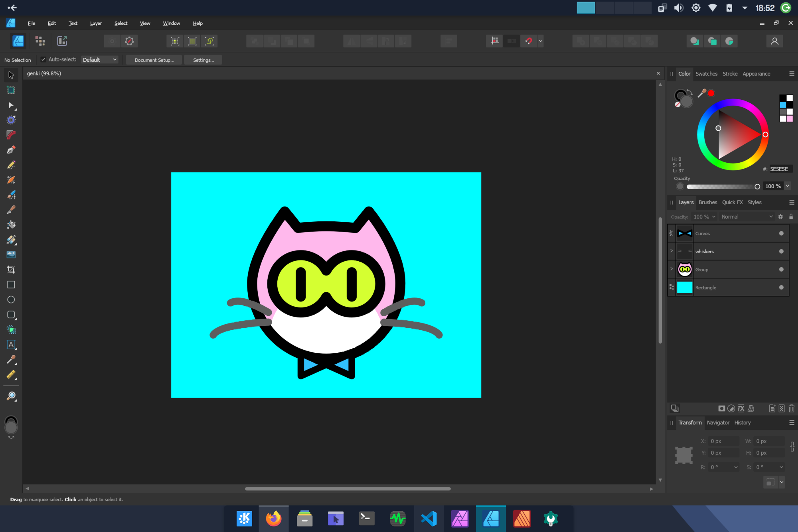The image size is (798, 532).
Task: Switch to the Pixel Persona icon
Action: [40, 41]
